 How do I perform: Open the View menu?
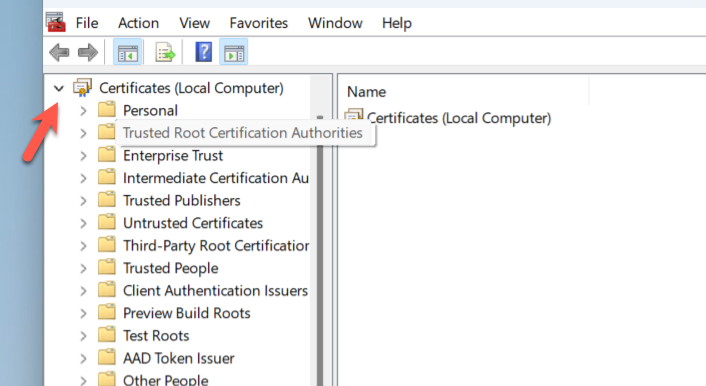(x=195, y=23)
